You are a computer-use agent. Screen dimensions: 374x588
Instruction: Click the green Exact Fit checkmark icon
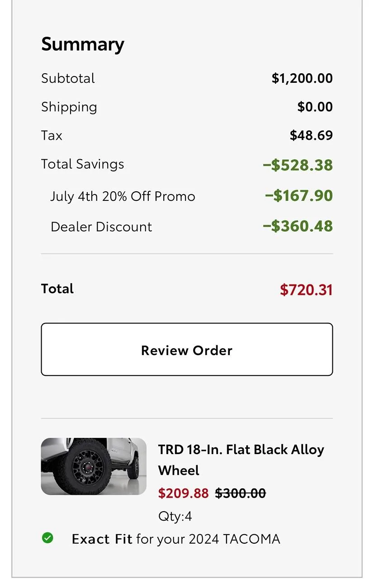(x=47, y=538)
